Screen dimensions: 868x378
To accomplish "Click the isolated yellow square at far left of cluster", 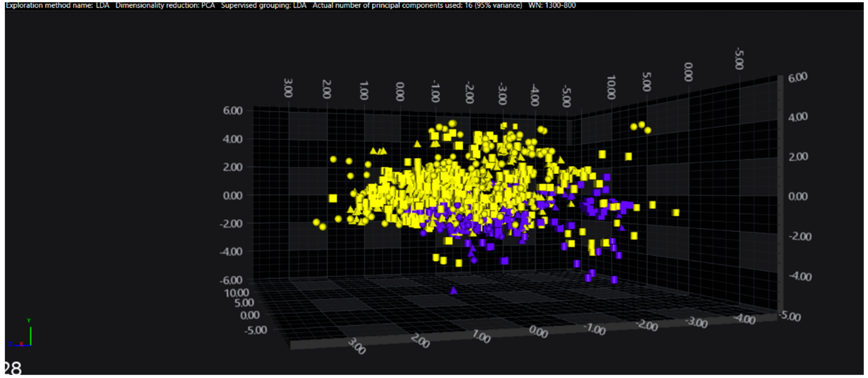I will 333,198.
